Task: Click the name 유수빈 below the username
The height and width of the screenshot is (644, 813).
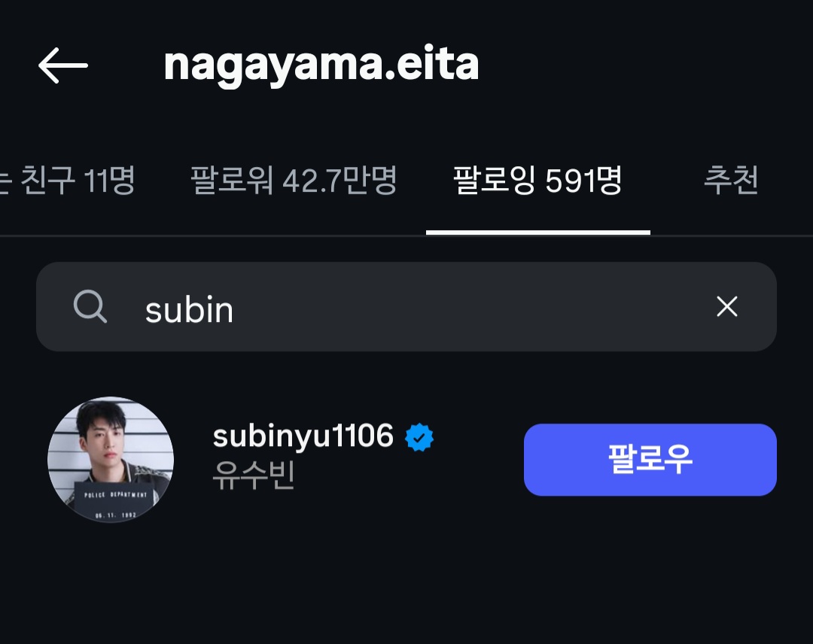Action: pyautogui.click(x=254, y=476)
